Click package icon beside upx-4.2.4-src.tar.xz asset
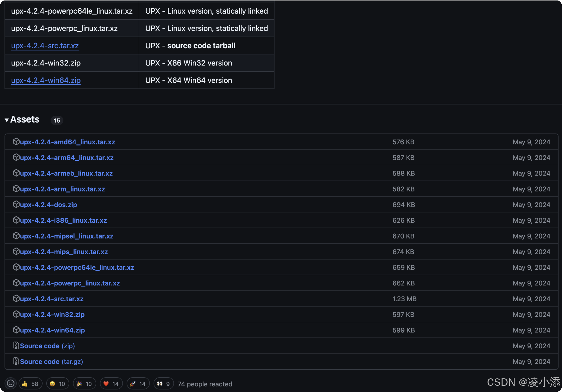 point(16,298)
